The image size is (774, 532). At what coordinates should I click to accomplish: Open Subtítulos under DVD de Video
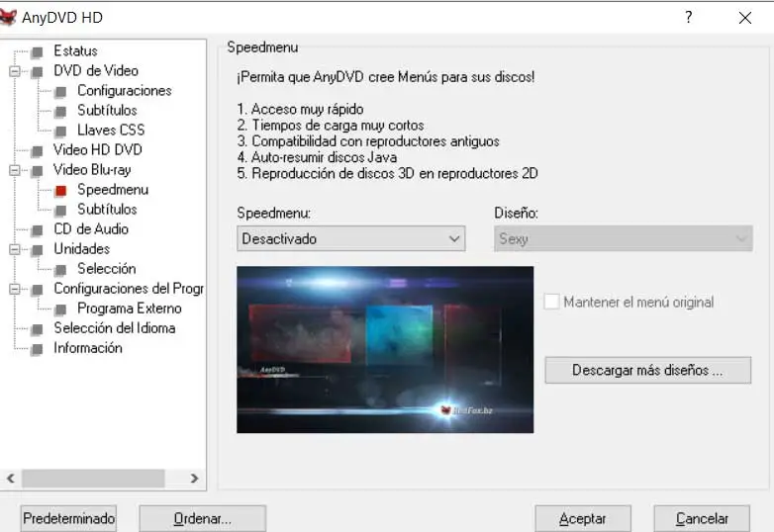[107, 111]
